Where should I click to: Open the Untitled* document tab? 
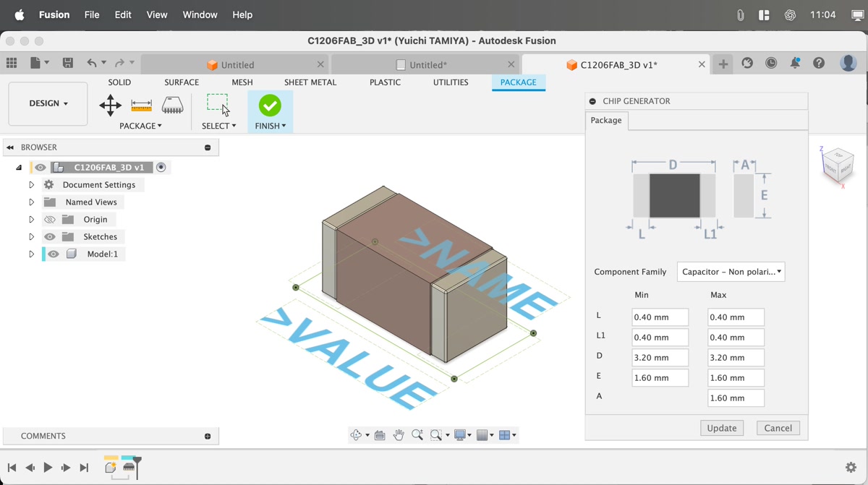pyautogui.click(x=424, y=64)
